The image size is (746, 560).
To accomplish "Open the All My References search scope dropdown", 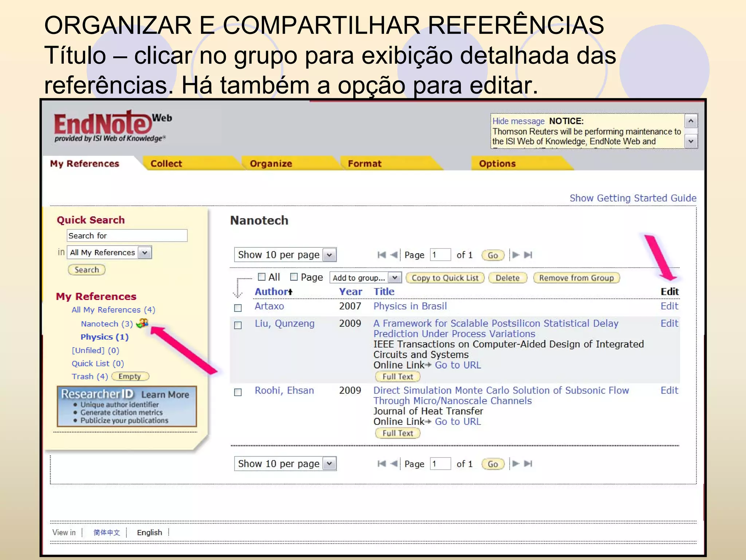I will 109,252.
